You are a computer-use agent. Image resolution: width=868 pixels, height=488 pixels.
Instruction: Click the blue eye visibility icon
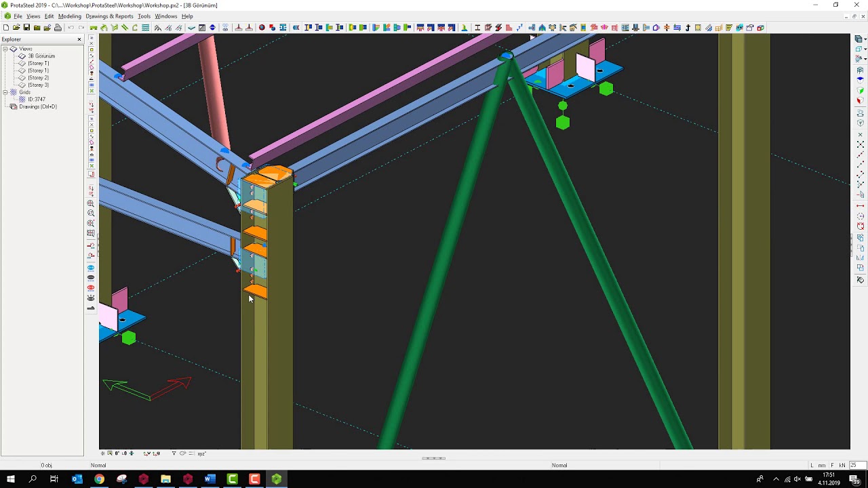pos(91,268)
